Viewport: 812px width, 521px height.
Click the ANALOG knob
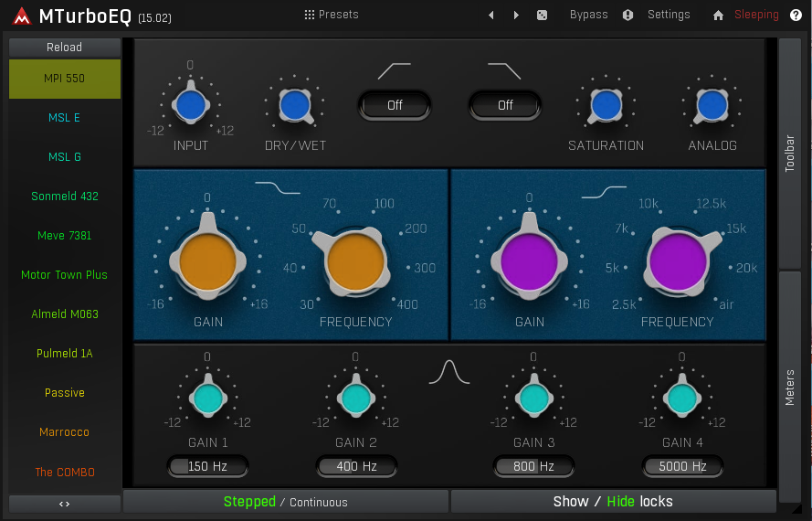[712, 105]
